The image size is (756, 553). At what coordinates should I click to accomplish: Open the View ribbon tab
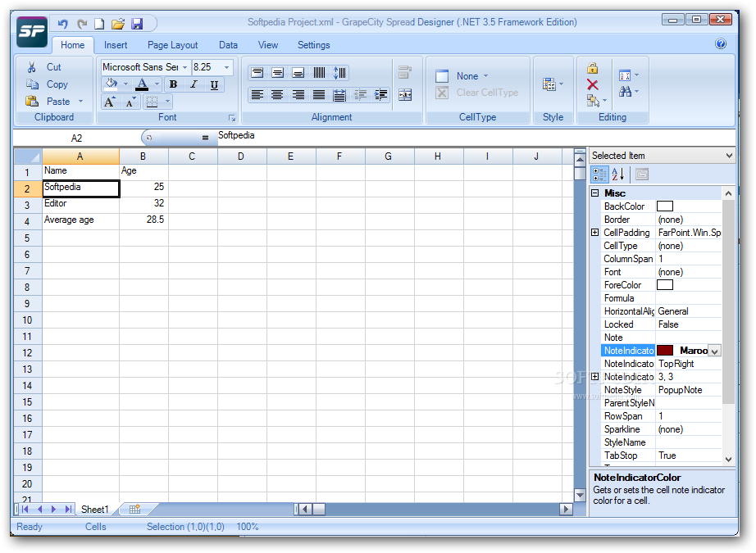pos(268,45)
